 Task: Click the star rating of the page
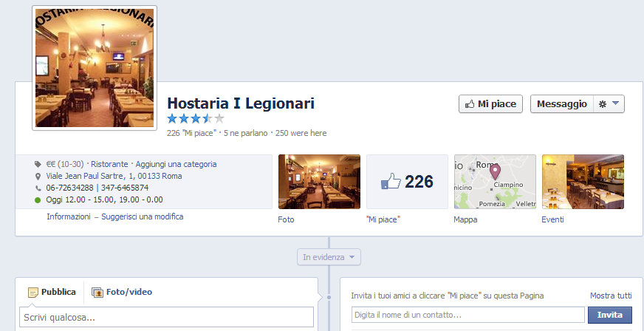point(196,119)
